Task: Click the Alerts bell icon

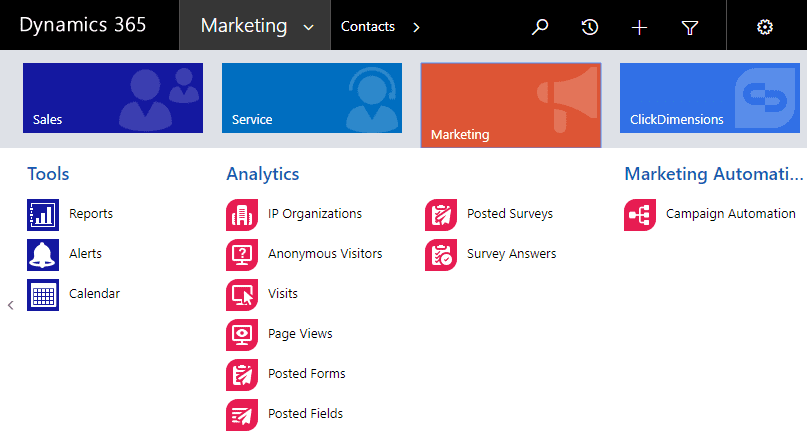Action: click(x=43, y=255)
